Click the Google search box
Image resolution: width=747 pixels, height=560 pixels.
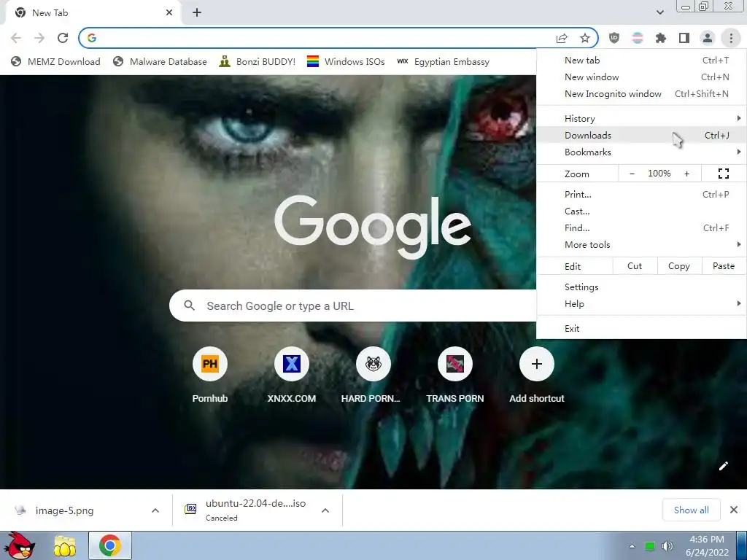352,306
